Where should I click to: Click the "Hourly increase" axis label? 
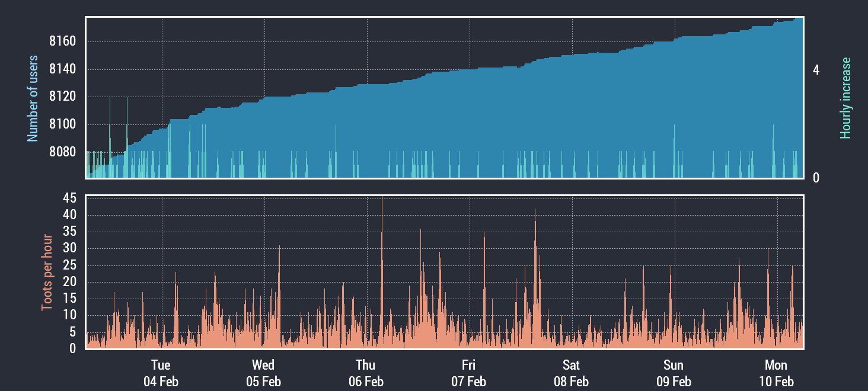(x=845, y=98)
